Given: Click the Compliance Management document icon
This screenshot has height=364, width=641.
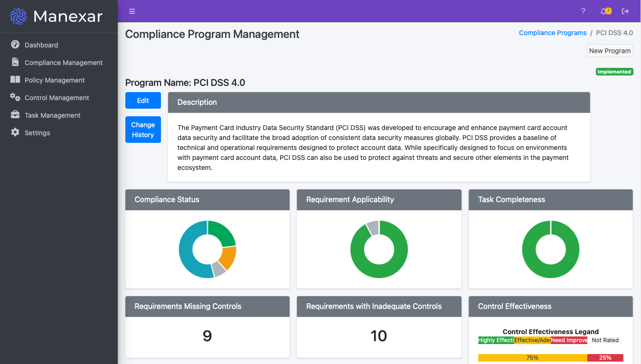Looking at the screenshot, I should 15,62.
